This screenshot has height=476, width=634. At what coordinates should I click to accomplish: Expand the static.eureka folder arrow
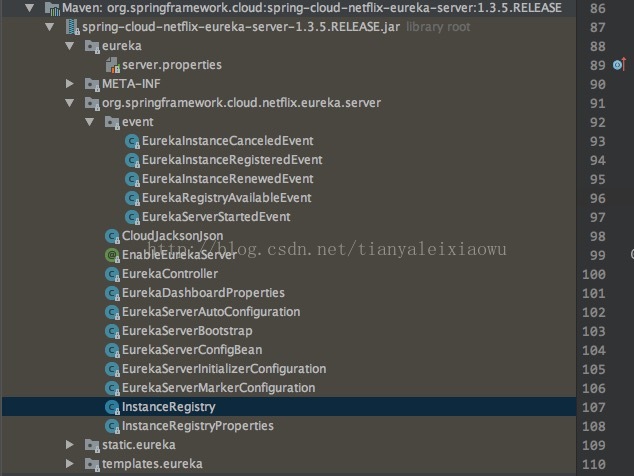[x=70, y=445]
